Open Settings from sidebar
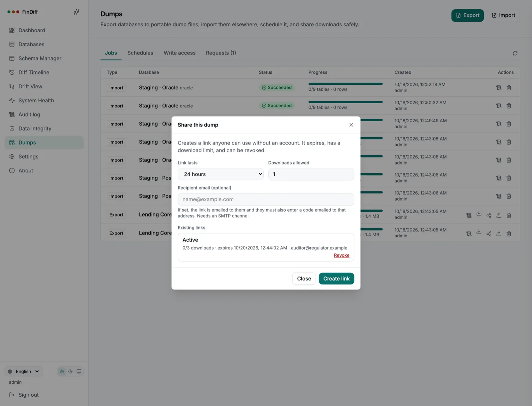532x406 pixels. point(44,156)
